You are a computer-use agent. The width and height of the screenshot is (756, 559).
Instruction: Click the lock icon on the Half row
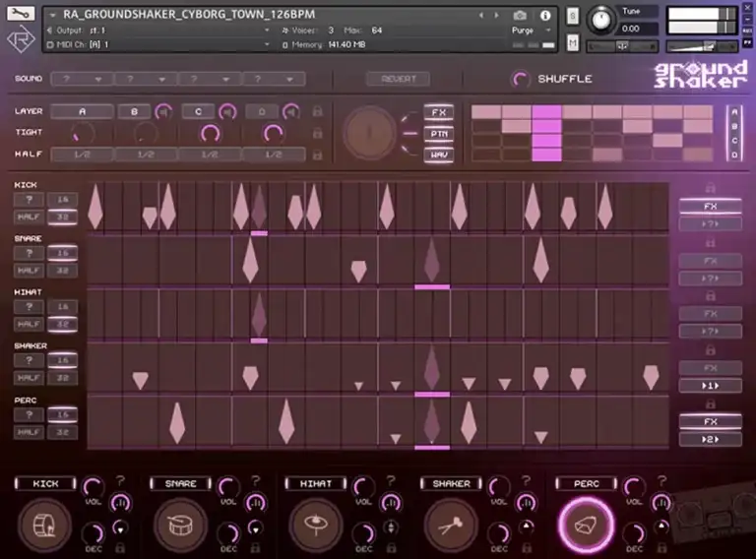(317, 155)
